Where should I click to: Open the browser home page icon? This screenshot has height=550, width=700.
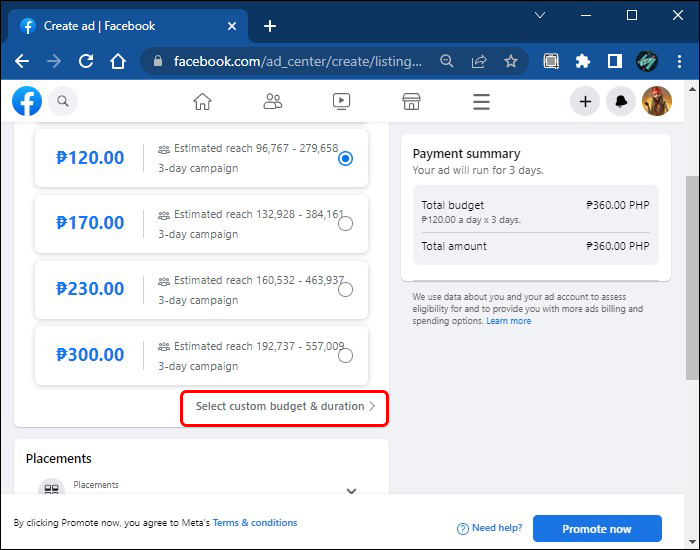pyautogui.click(x=118, y=61)
